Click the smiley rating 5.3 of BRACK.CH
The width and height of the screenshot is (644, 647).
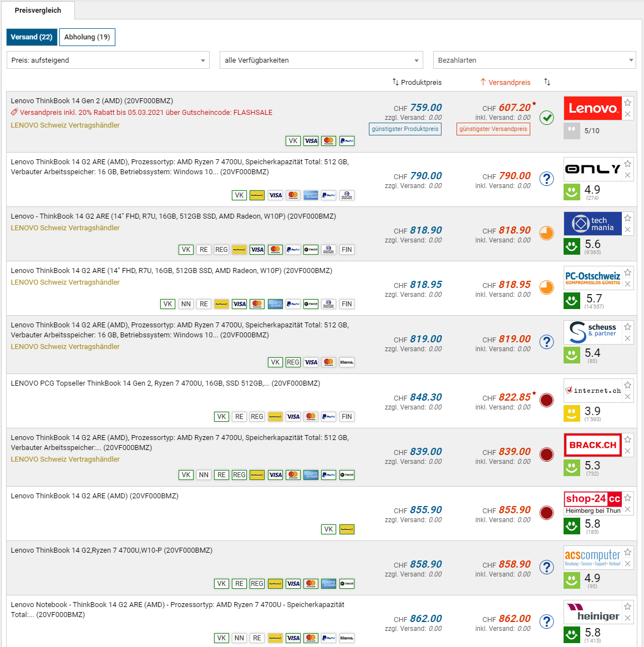(x=572, y=468)
